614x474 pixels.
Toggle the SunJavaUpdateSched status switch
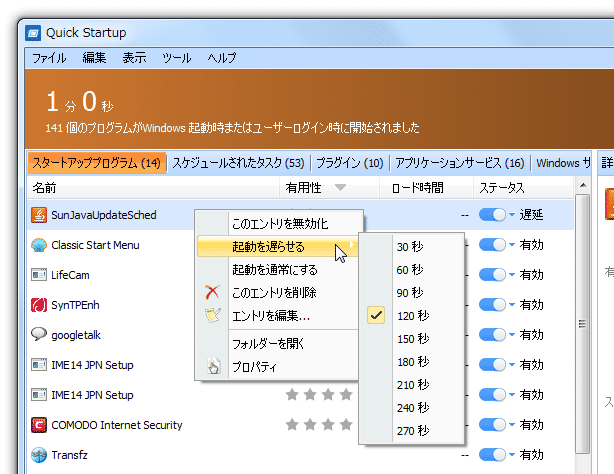(492, 214)
